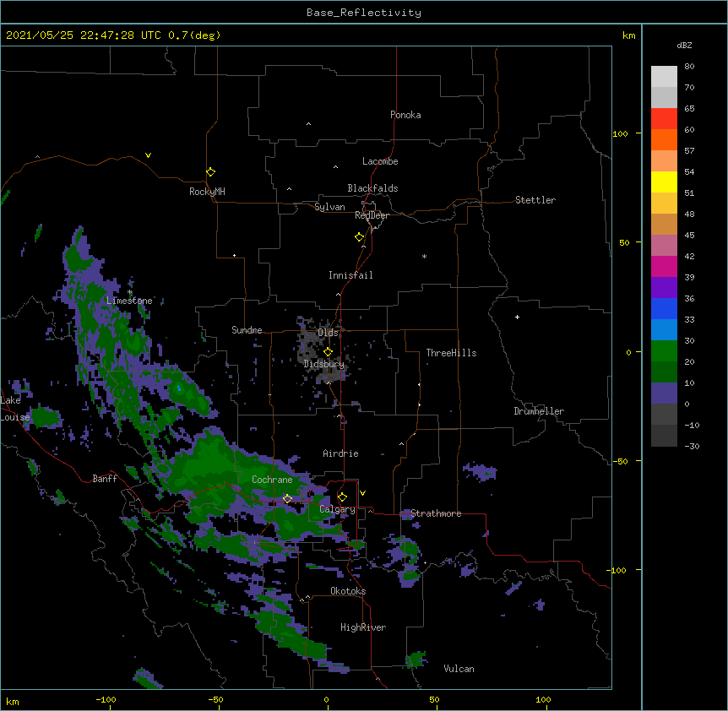
Task: Click the horizontal axis 50 km tick label
Action: point(434,699)
